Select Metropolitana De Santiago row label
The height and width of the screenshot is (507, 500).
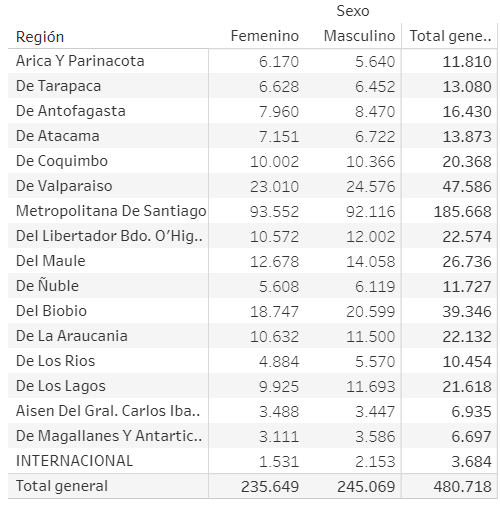[111, 211]
